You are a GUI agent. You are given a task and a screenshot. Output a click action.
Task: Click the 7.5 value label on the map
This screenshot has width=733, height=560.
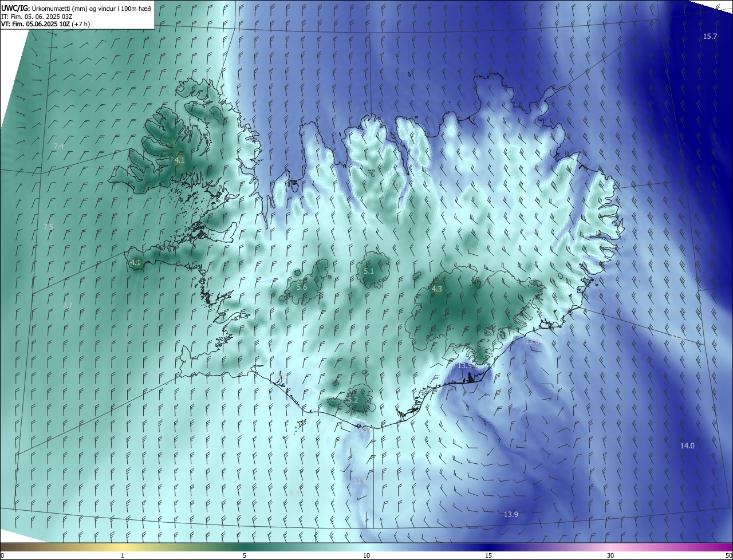click(x=48, y=227)
